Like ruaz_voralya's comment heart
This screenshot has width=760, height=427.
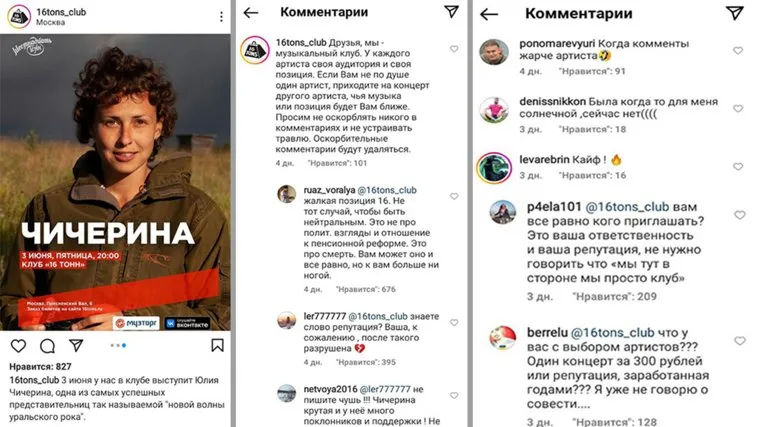454,196
